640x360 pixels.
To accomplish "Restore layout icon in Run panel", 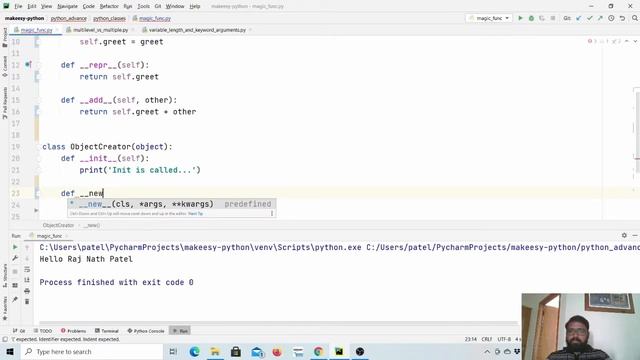I will (x=15, y=285).
